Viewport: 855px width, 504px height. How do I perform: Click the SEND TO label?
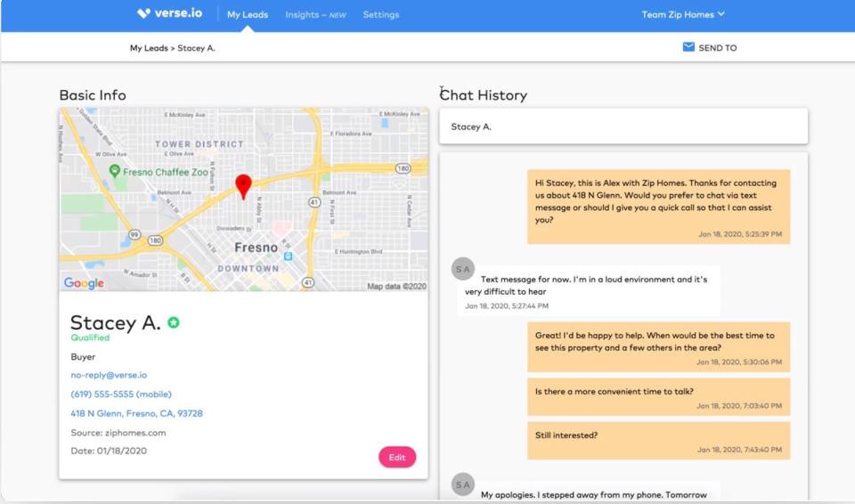(718, 48)
